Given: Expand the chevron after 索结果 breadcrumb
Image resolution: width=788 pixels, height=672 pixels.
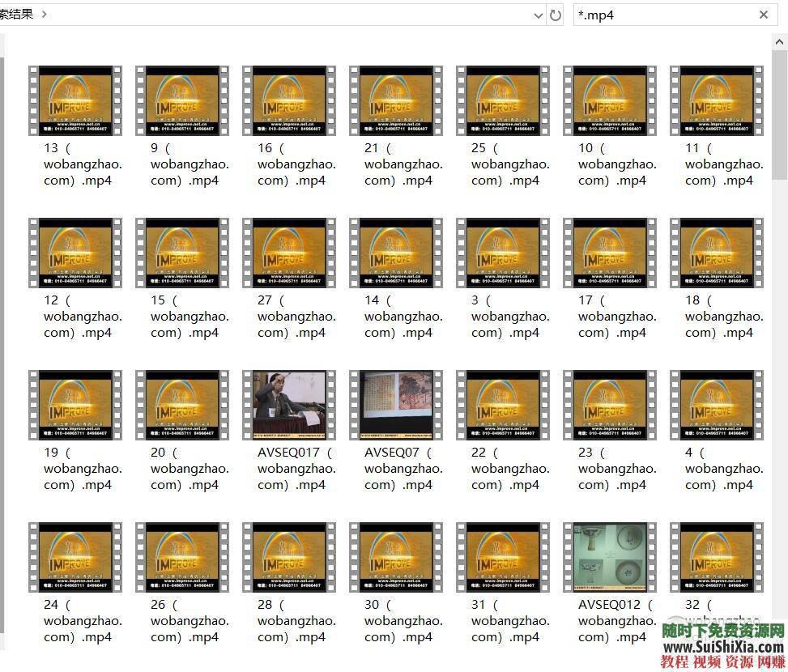Looking at the screenshot, I should click(x=44, y=15).
